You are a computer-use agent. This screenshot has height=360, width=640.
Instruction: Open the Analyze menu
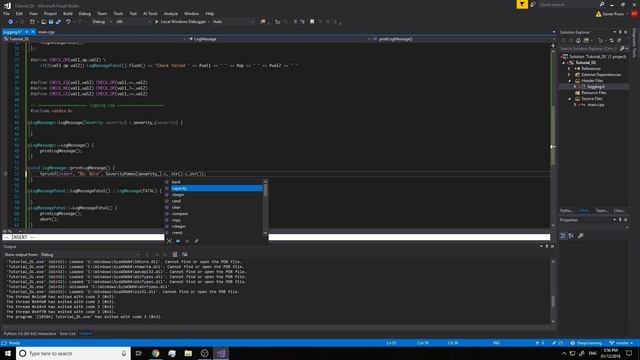171,13
